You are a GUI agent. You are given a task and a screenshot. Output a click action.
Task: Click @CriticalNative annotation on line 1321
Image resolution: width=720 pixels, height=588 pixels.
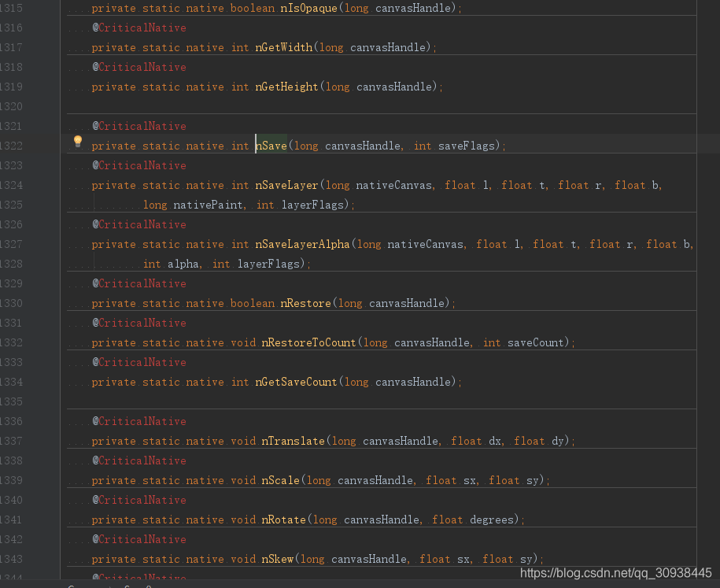click(139, 126)
